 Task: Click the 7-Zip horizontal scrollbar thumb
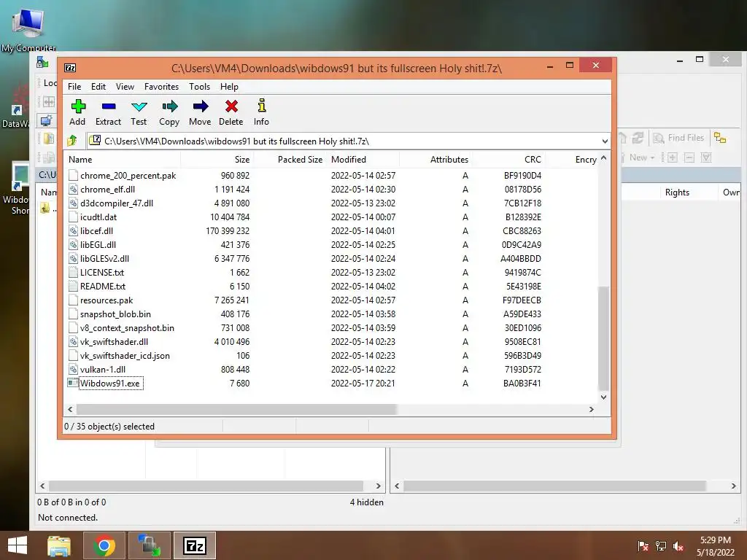236,409
